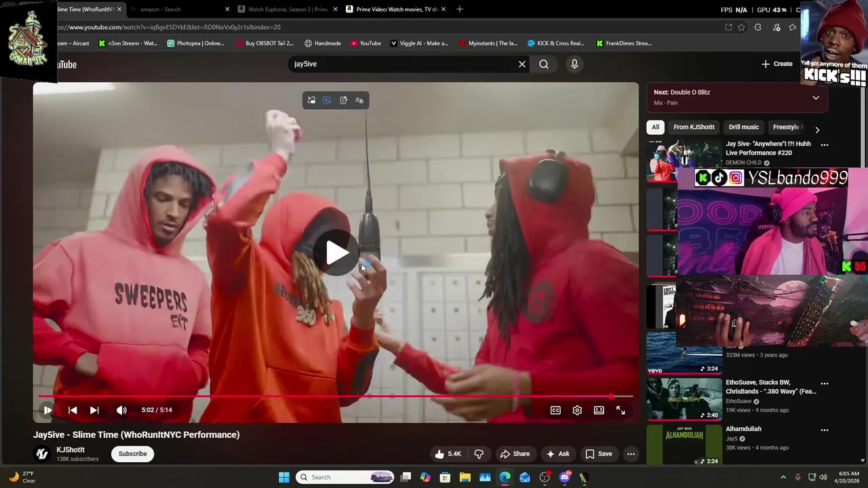
Task: Open Windows Start menu
Action: [x=284, y=477]
